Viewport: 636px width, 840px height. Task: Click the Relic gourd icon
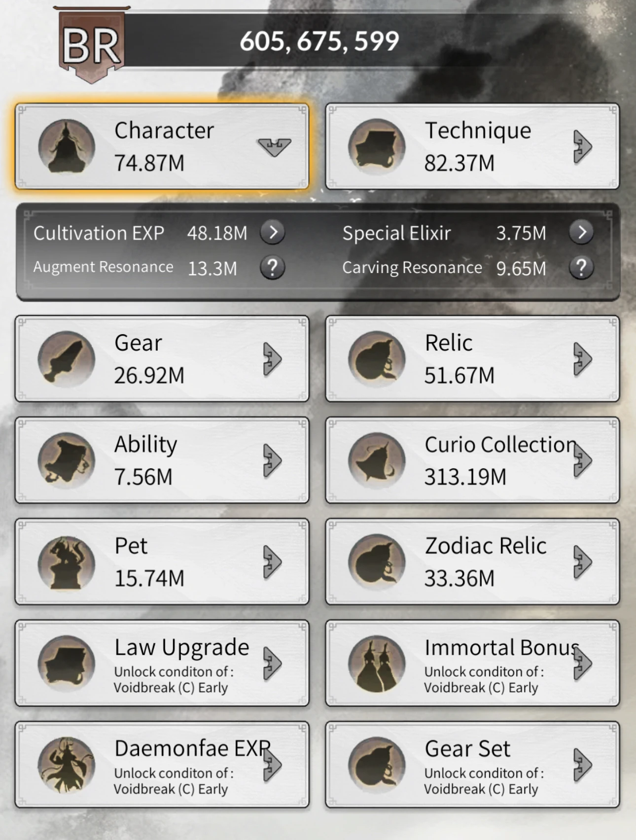(x=377, y=359)
